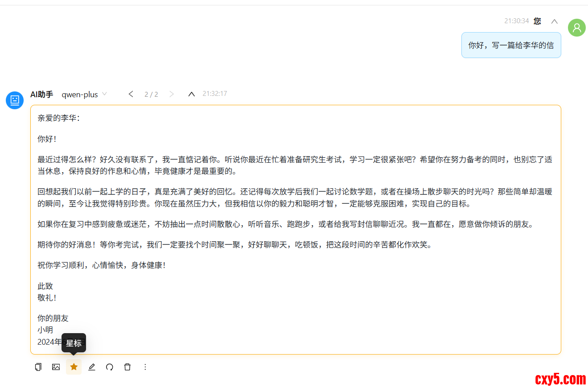Image resolution: width=588 pixels, height=388 pixels.
Task: Click the blue AI assistant avatar icon
Action: tap(15, 100)
